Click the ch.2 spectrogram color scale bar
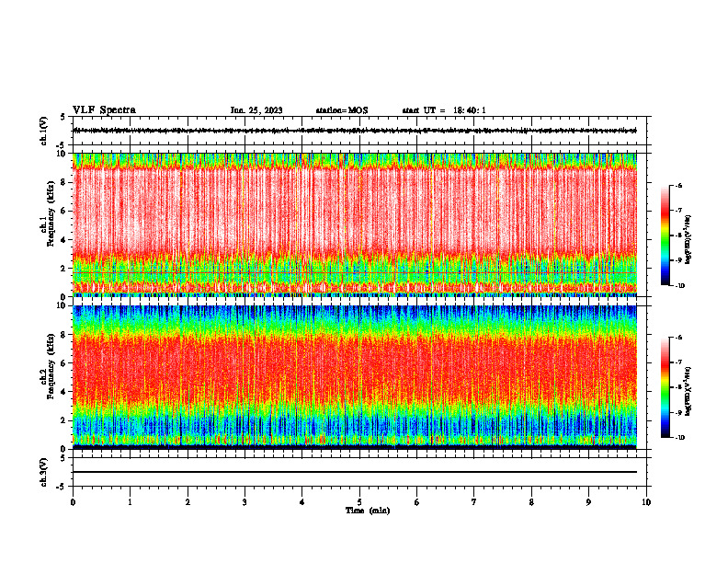This screenshot has width=728, height=563. [x=665, y=387]
